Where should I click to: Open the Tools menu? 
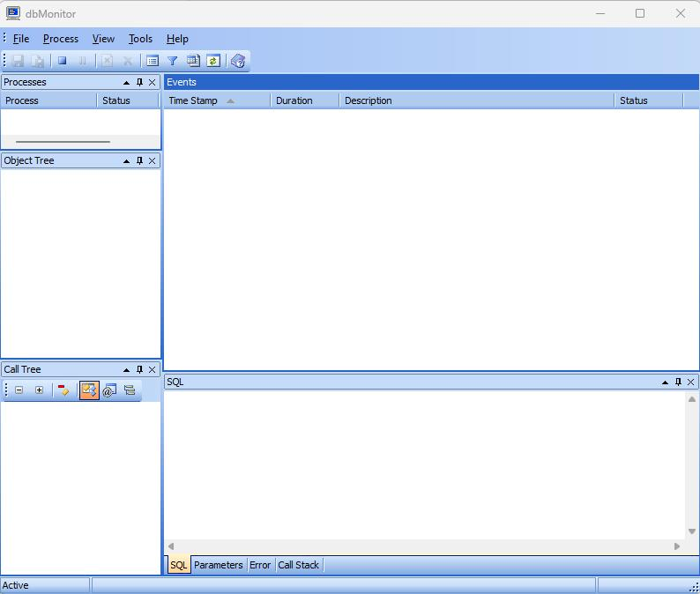[x=141, y=39]
